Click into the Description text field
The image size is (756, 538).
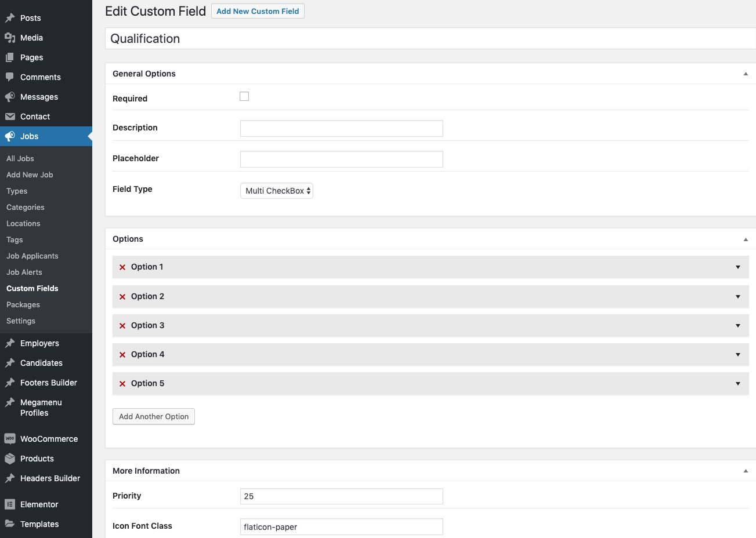[342, 129]
